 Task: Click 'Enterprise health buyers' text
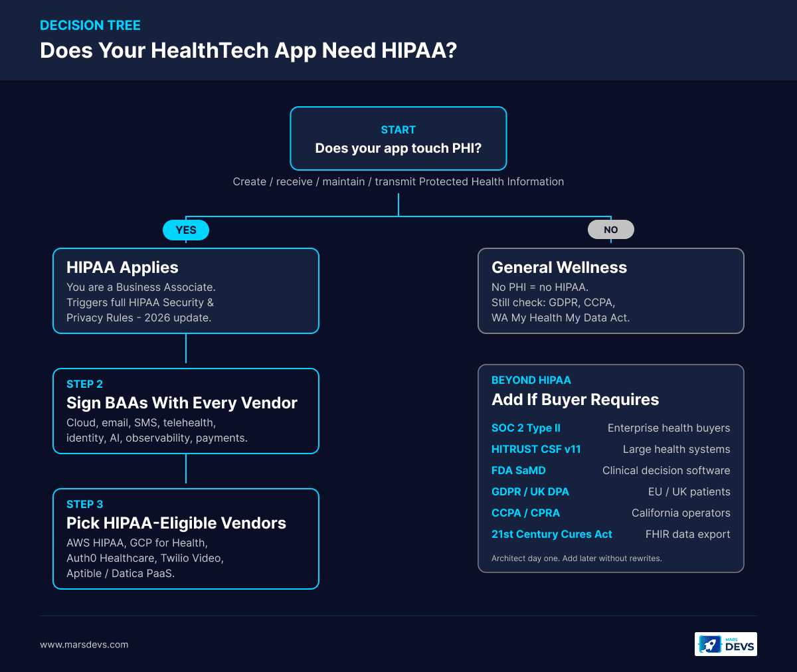click(669, 428)
